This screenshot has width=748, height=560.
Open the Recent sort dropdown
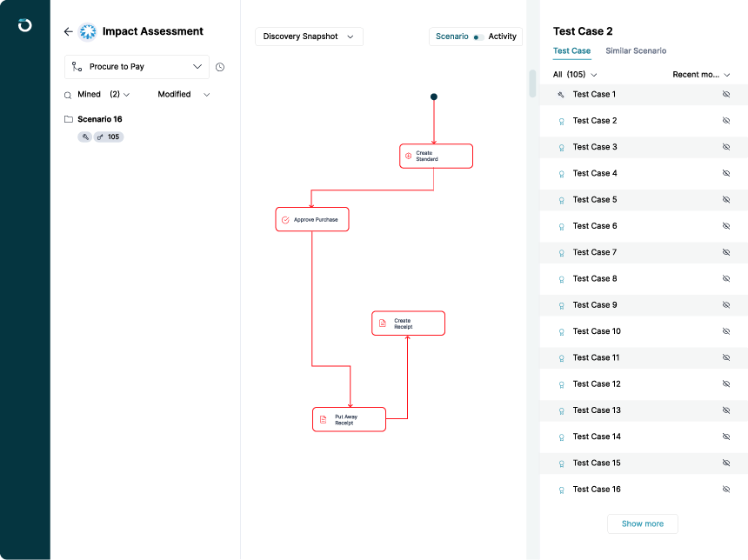pos(701,75)
